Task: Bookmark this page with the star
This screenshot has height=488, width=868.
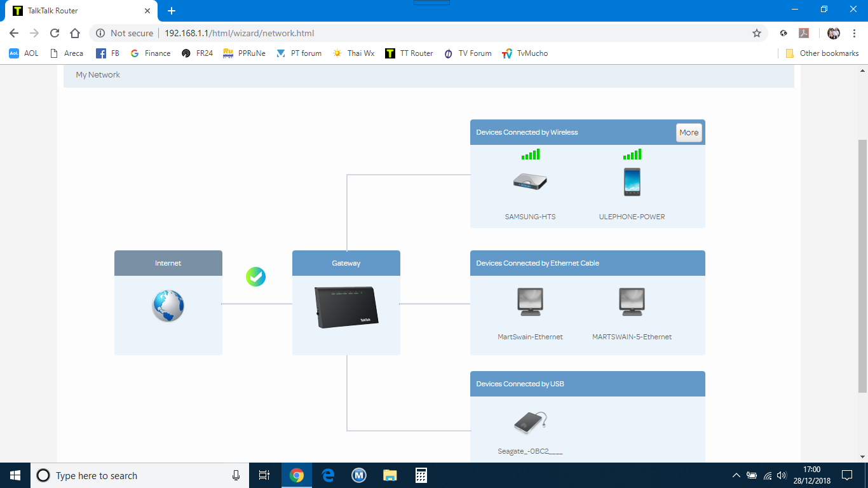Action: pos(756,33)
